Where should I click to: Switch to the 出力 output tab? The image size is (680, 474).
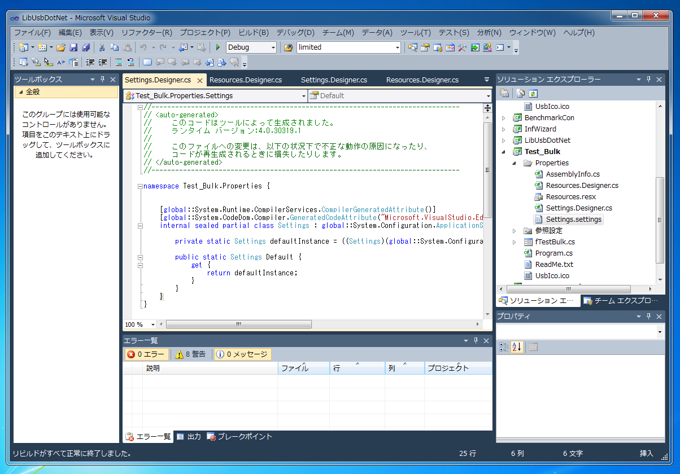189,436
